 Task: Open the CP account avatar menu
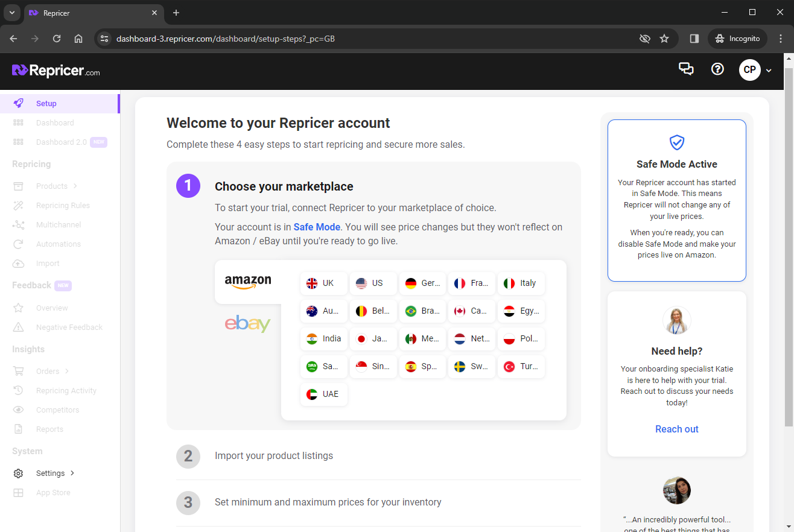tap(755, 69)
